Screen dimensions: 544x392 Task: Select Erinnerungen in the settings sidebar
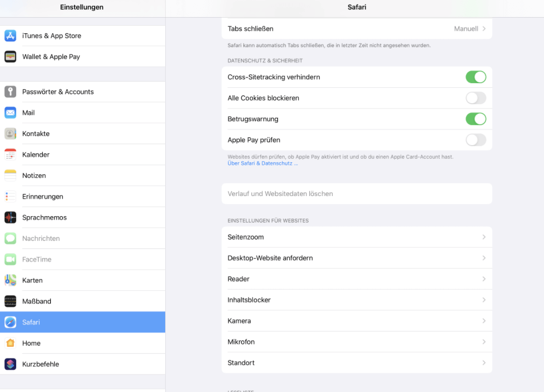pos(43,197)
